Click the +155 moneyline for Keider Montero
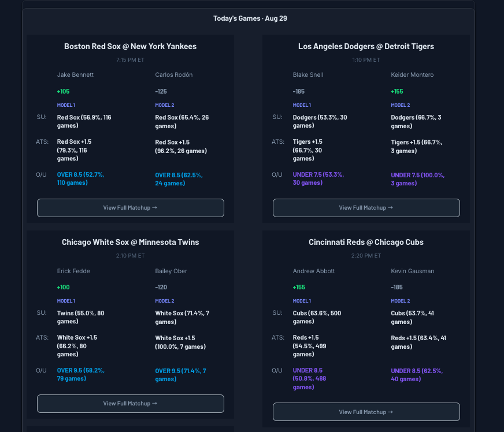 pos(397,91)
